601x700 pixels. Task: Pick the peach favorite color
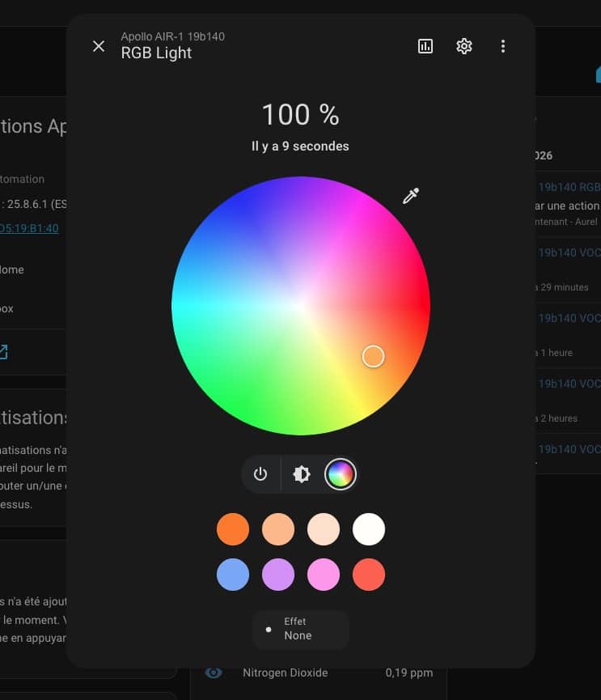278,529
